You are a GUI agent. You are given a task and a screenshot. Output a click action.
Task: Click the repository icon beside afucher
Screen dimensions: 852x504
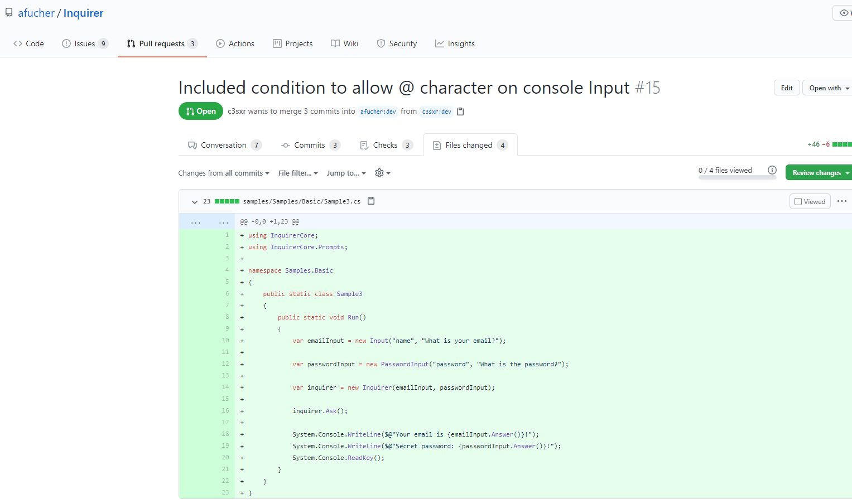[x=9, y=12]
